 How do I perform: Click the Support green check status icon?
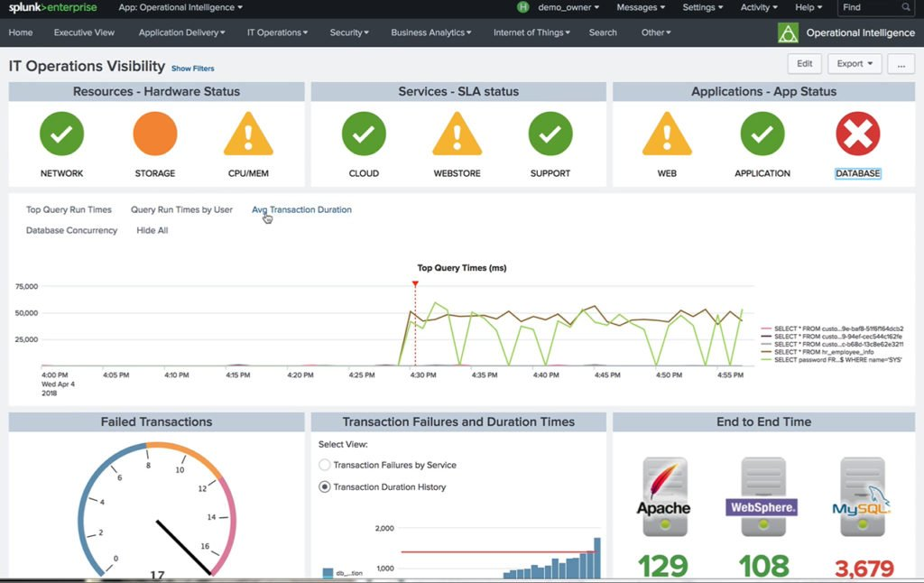tap(550, 134)
